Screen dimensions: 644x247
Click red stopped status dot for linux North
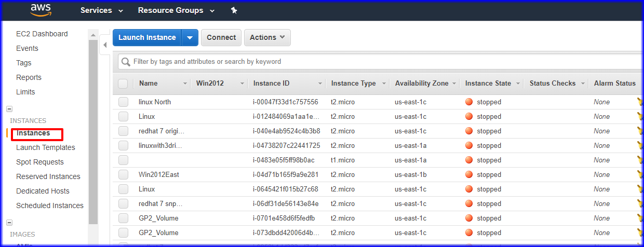tap(469, 102)
